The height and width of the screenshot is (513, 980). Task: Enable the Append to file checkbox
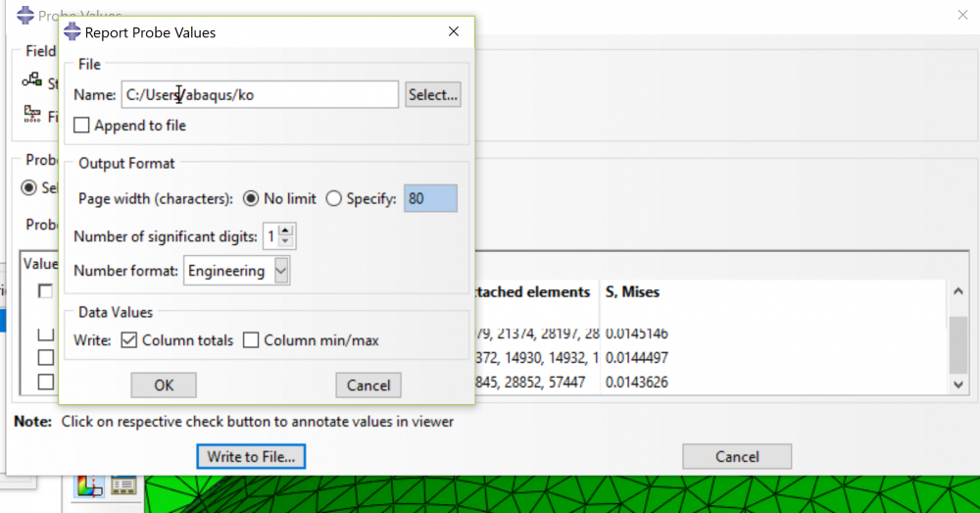(81, 126)
